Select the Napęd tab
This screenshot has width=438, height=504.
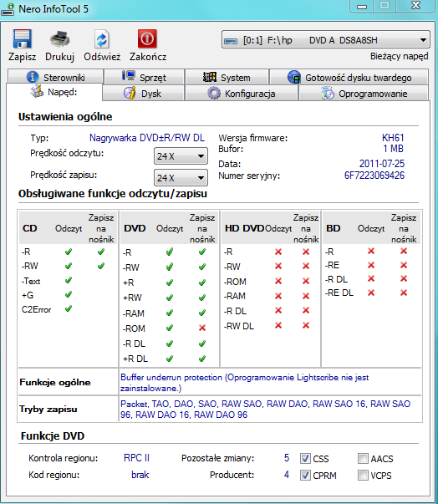pyautogui.click(x=54, y=92)
